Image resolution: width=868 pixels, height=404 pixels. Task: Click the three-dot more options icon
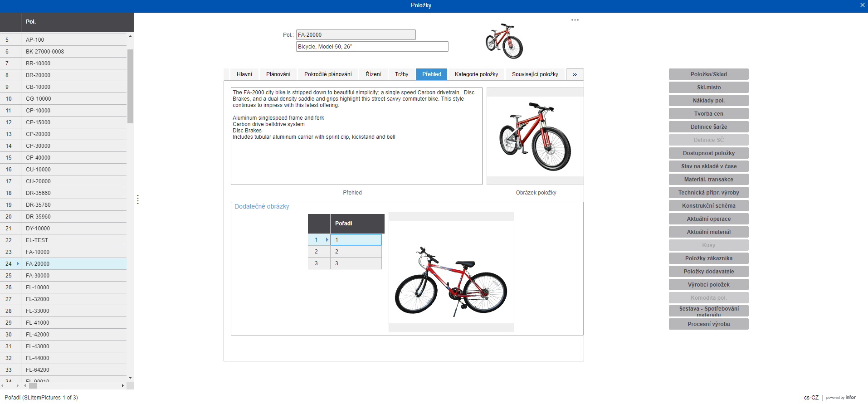[575, 20]
